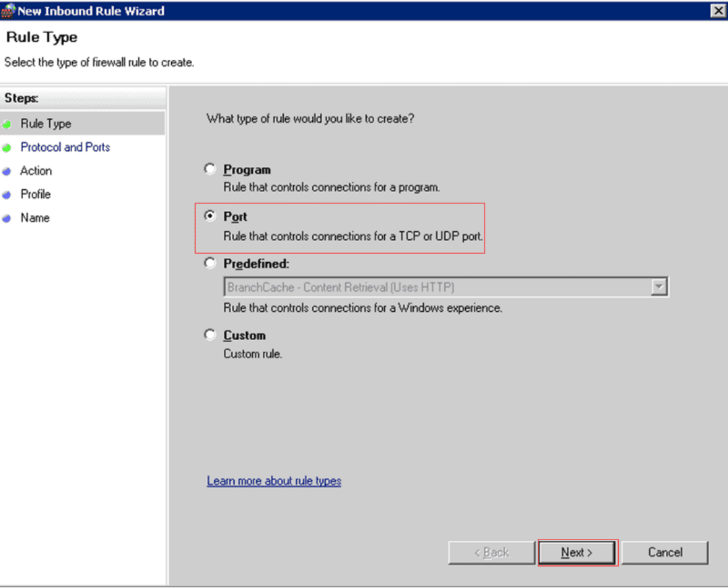Select the Name step from Steps list
This screenshot has height=588, width=728.
point(34,218)
